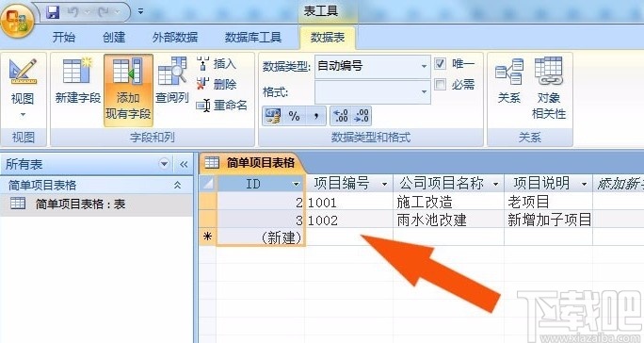Open the ID column filter dropdown
This screenshot has height=343, width=644.
[297, 184]
